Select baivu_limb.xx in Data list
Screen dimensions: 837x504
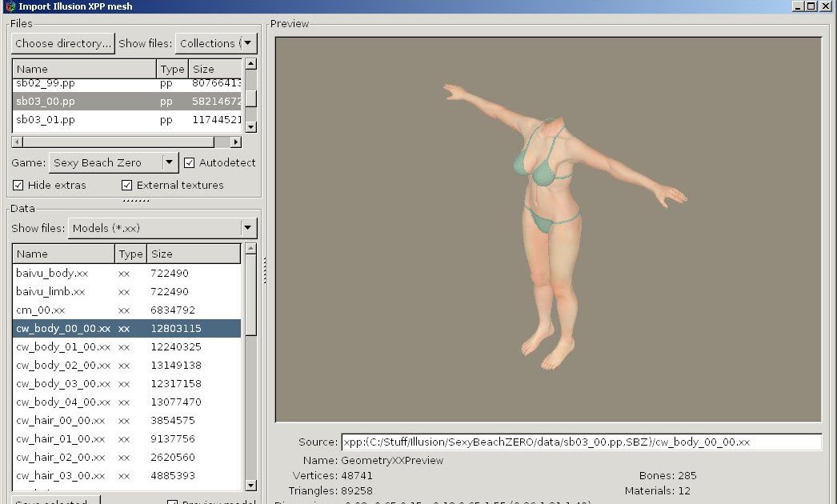(126, 291)
